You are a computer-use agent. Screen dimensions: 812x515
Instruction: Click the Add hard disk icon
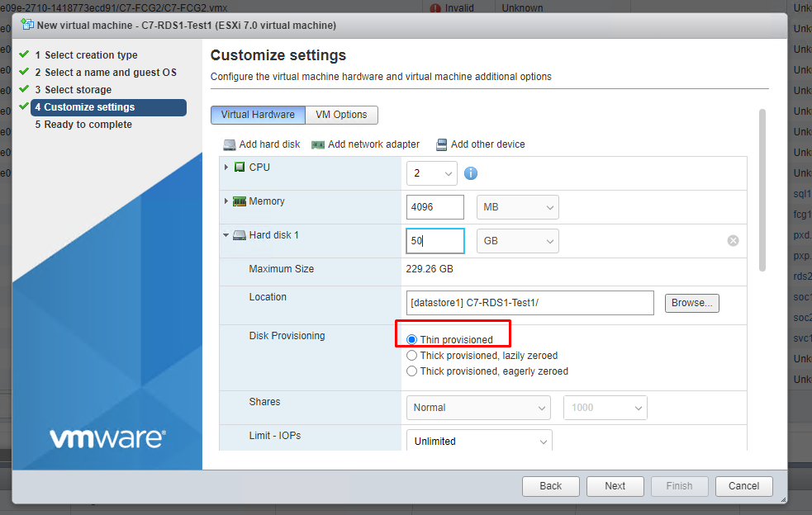[x=229, y=144]
